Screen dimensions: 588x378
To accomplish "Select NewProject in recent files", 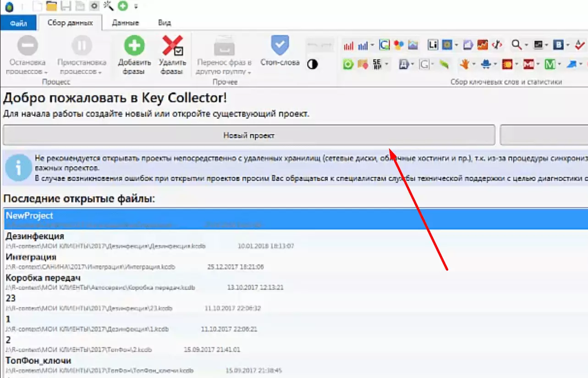I will click(296, 219).
